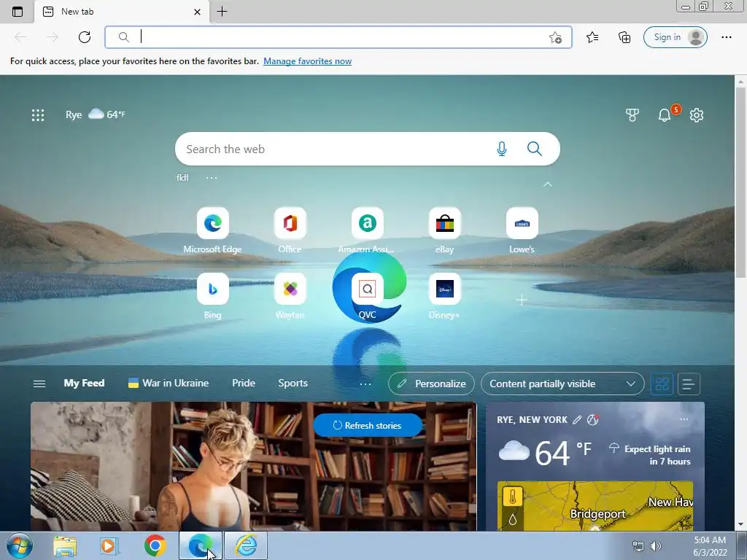Open the eBay quick link

tap(444, 230)
